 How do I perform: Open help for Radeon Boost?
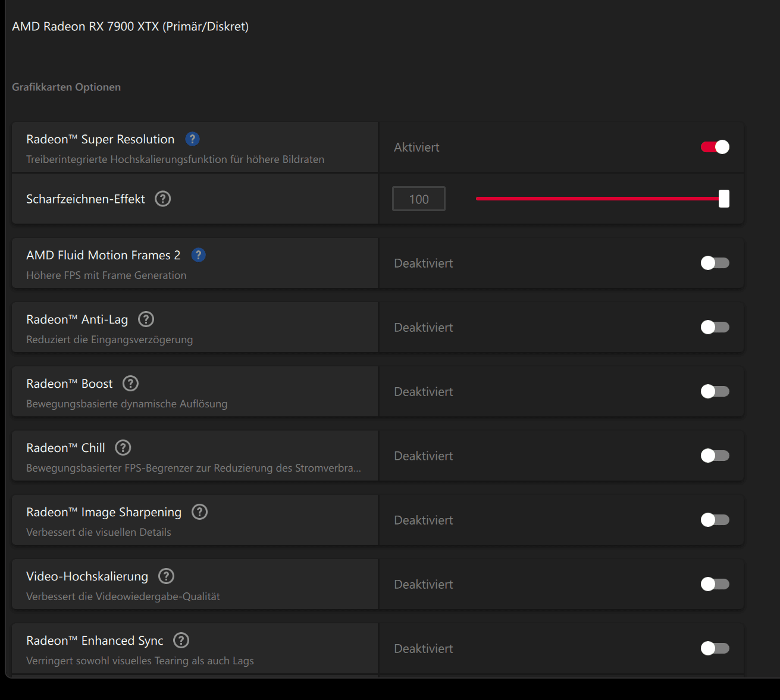coord(131,384)
